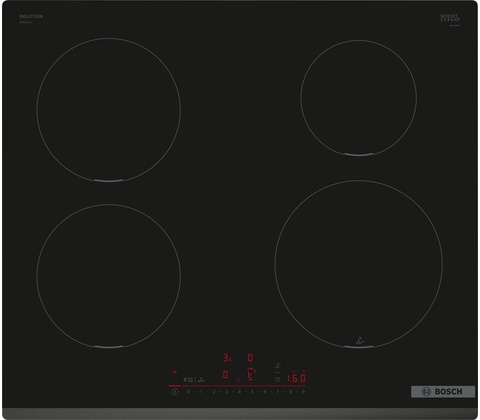Set power level 6 on the slider

(x=265, y=392)
